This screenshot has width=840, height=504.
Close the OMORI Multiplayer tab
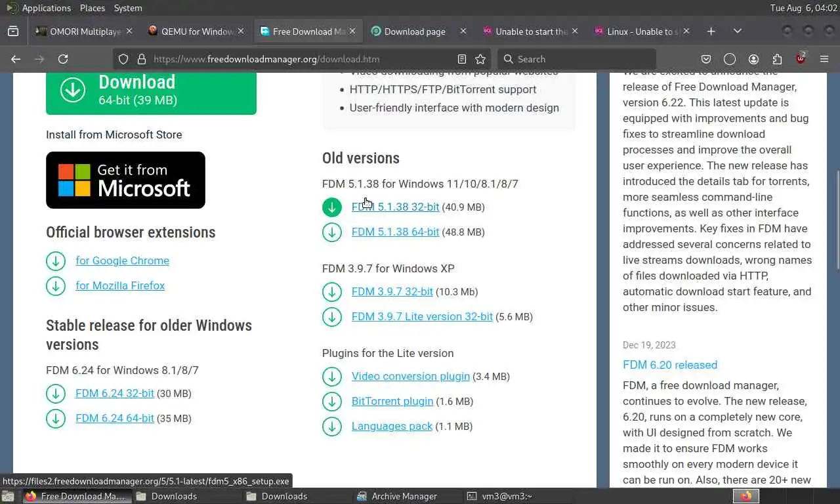click(129, 31)
